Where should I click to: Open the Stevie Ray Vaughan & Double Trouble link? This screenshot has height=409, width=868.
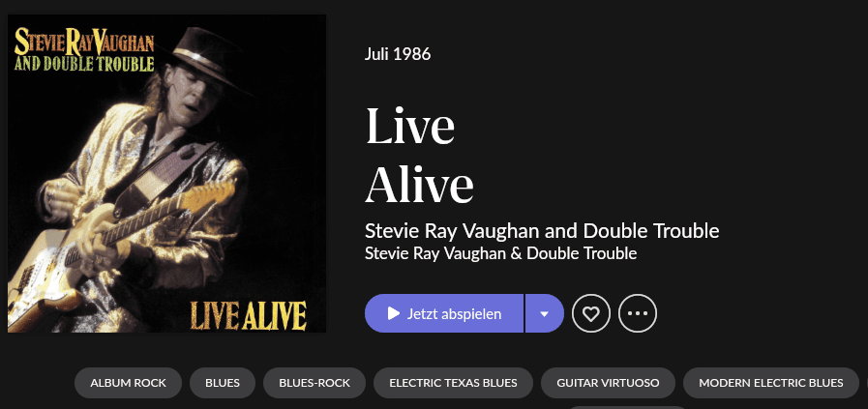tap(500, 254)
